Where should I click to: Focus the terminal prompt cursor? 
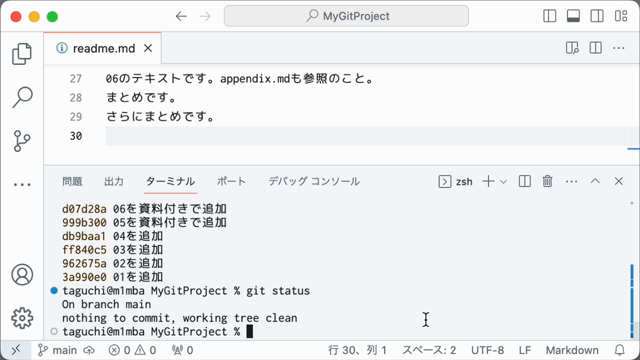point(250,331)
